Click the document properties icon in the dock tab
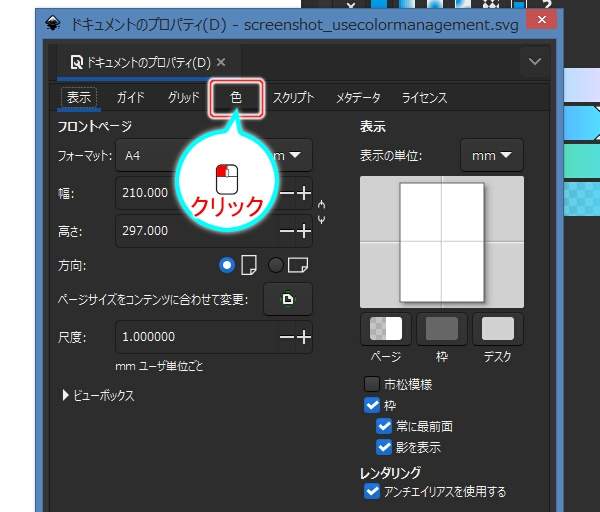Image resolution: width=600 pixels, height=512 pixels. tap(77, 62)
